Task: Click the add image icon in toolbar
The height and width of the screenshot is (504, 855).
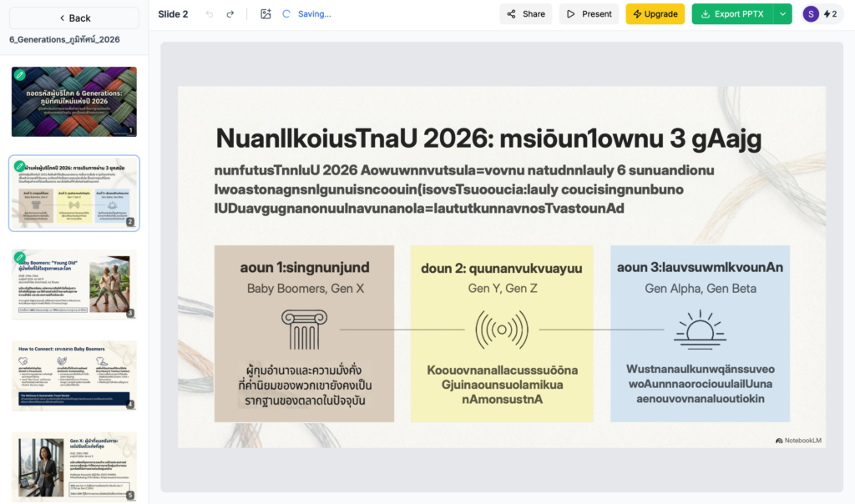Action: [x=266, y=14]
